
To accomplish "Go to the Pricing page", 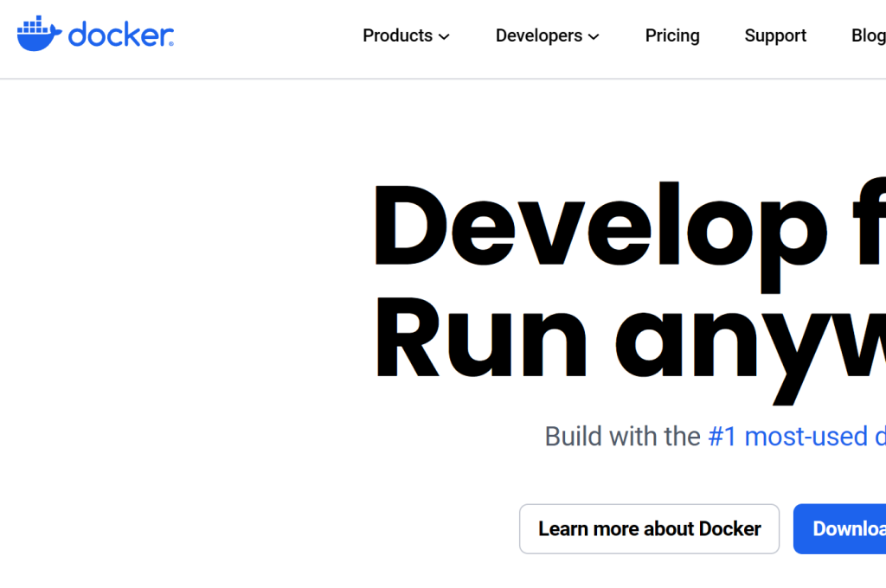I will click(672, 35).
